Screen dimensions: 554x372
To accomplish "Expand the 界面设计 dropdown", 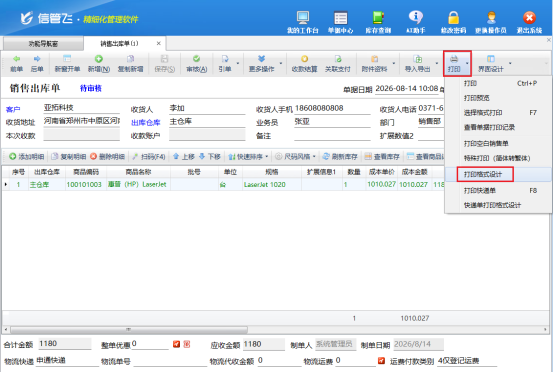I will coord(510,64).
